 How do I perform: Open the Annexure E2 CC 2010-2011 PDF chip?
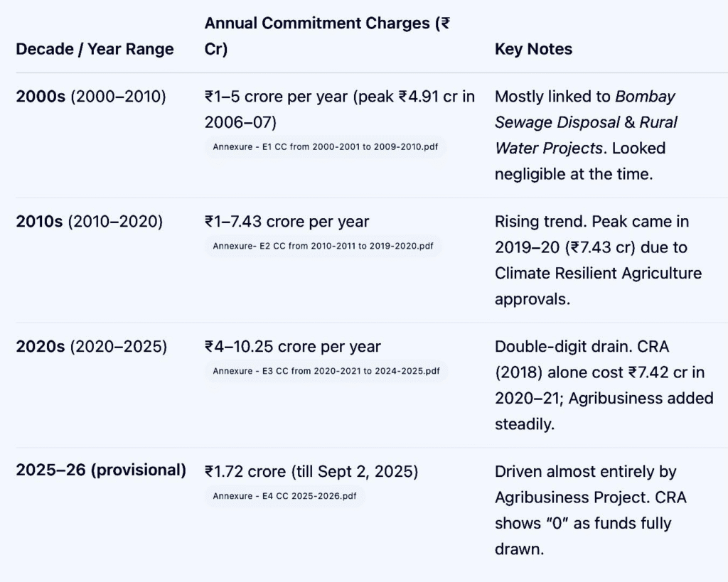tap(323, 247)
